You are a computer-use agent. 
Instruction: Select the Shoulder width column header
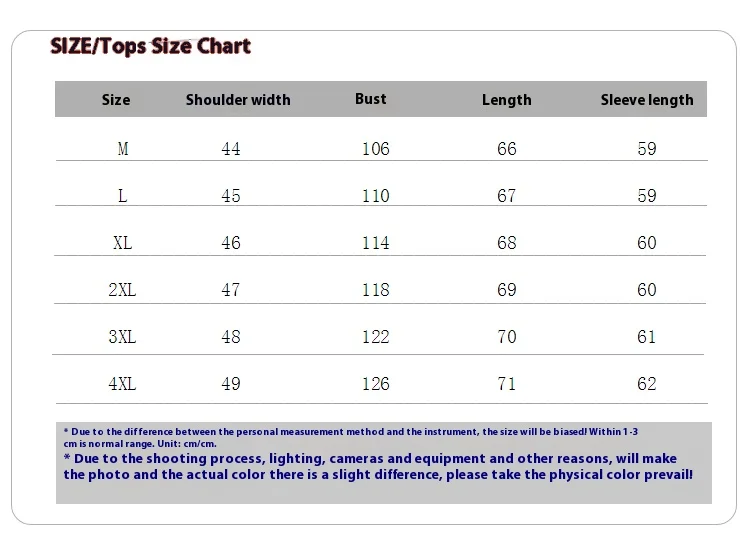(238, 100)
